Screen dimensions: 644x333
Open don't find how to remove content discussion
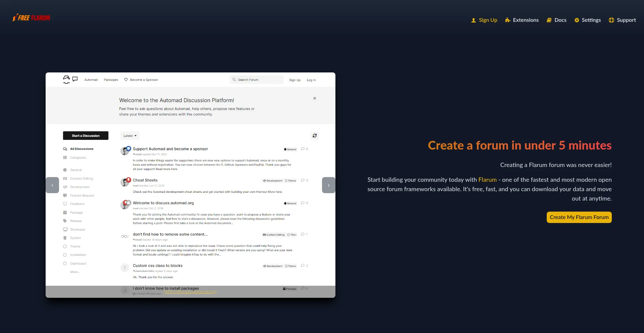click(x=170, y=234)
